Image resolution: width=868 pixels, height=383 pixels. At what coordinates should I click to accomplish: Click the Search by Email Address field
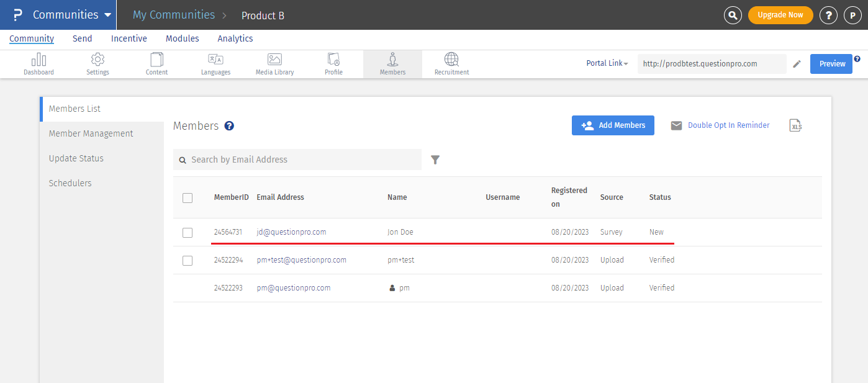point(297,160)
